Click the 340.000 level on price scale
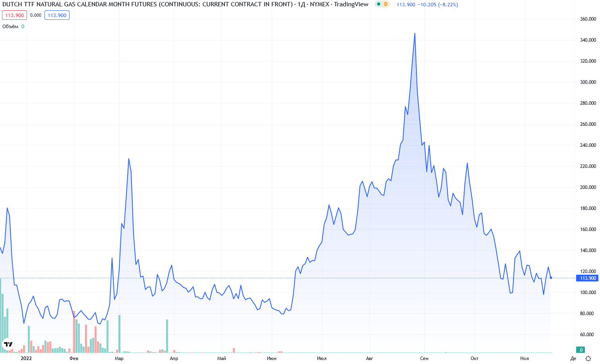Screen dimensions: 600x364 [588, 40]
